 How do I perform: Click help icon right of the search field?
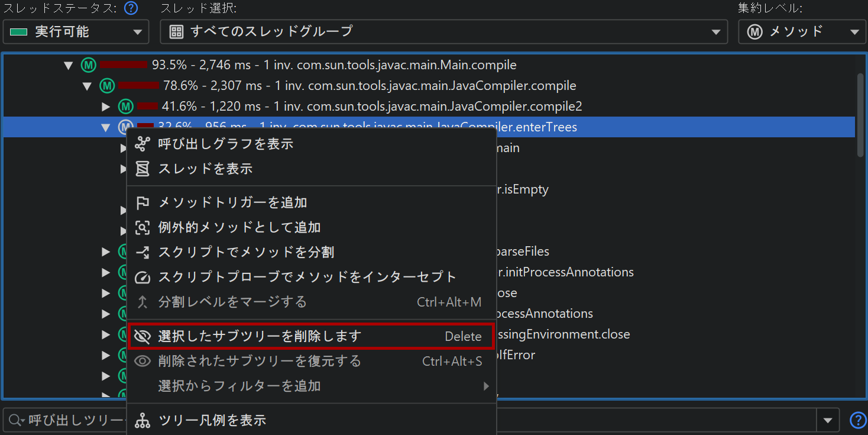tap(857, 420)
